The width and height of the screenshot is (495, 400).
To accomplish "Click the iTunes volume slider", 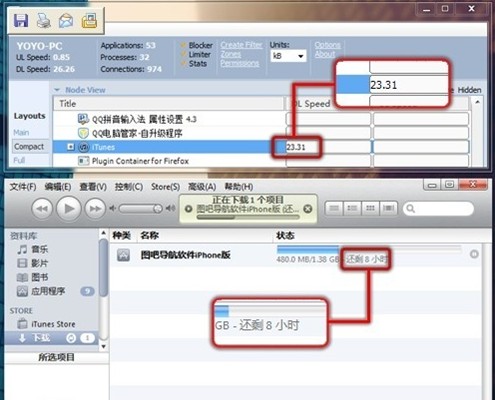I will [140, 209].
